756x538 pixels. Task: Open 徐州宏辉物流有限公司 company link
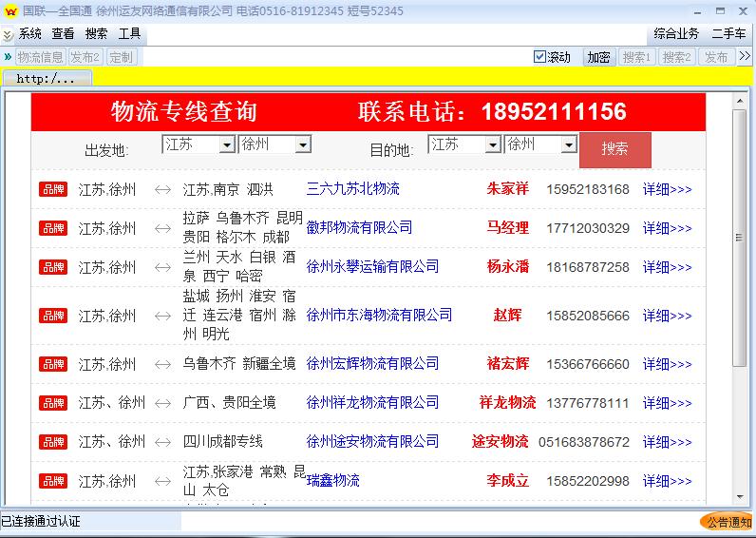click(372, 363)
